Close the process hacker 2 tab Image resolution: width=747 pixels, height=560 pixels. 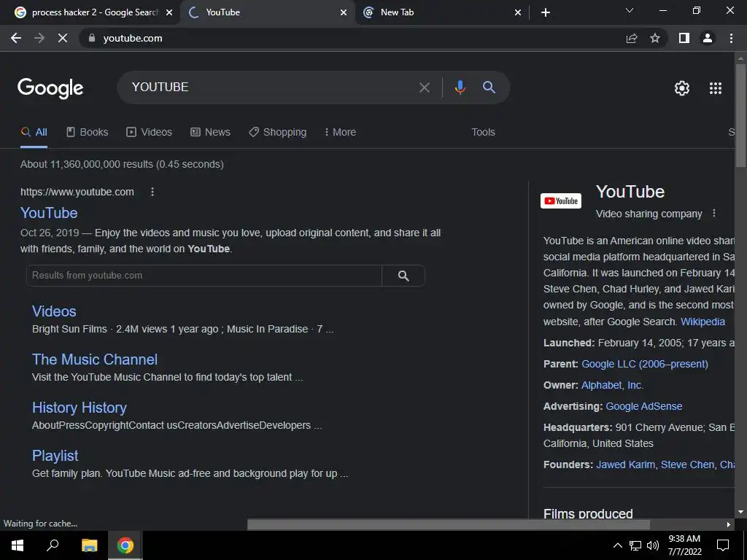pyautogui.click(x=169, y=13)
